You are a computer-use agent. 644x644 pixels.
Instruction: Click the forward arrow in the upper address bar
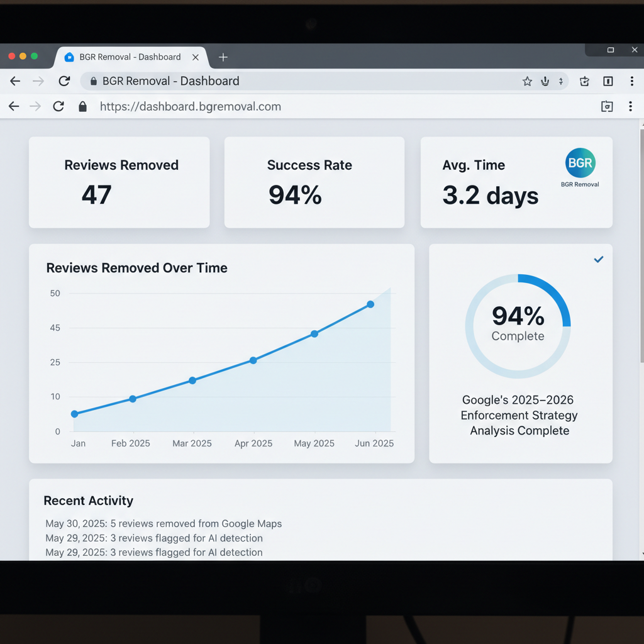coord(38,81)
